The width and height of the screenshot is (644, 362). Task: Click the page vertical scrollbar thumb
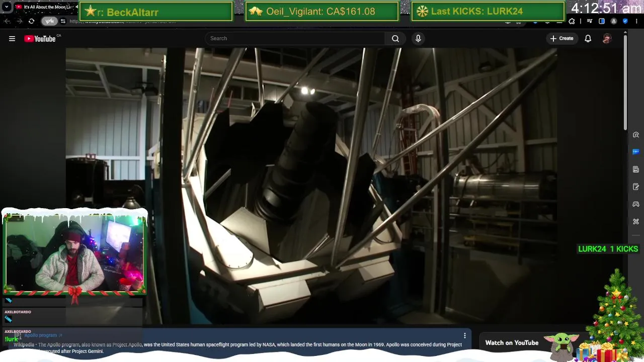click(625, 83)
